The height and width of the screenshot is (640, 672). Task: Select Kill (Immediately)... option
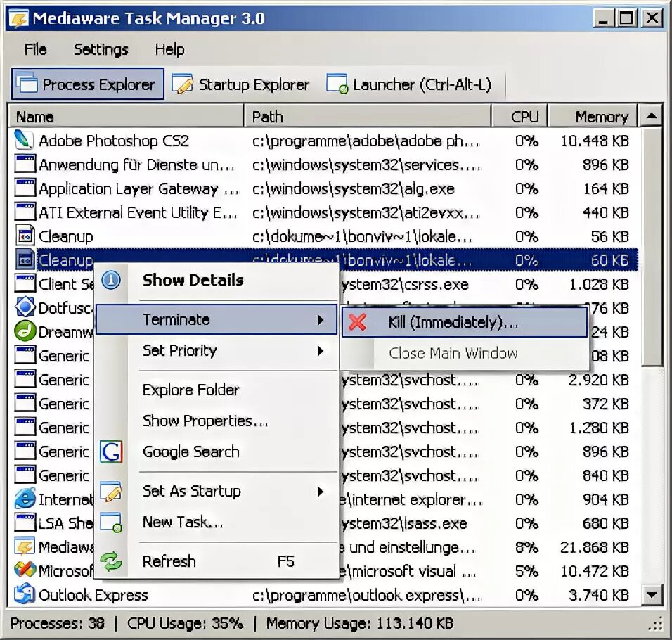[x=465, y=322]
